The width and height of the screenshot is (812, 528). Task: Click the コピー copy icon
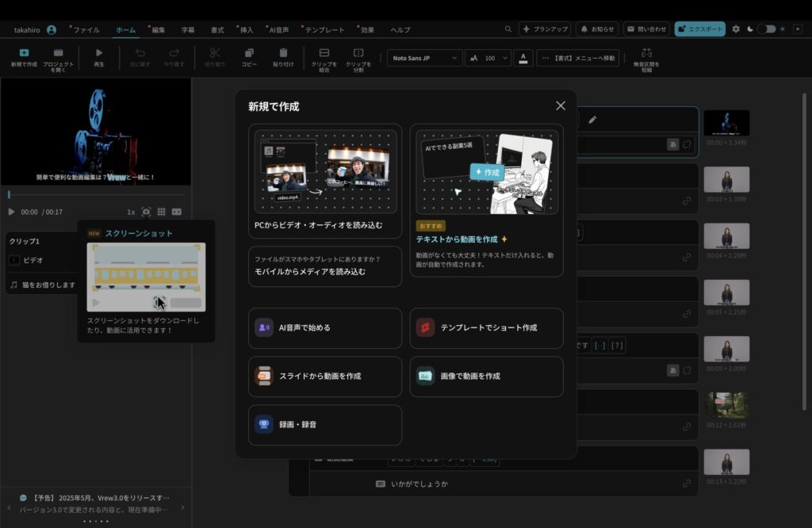point(249,53)
